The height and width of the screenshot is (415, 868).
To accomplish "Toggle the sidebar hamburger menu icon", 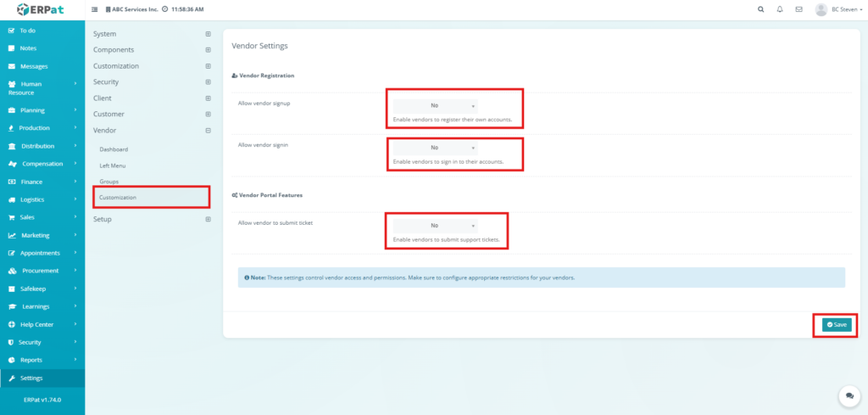I will click(x=94, y=10).
